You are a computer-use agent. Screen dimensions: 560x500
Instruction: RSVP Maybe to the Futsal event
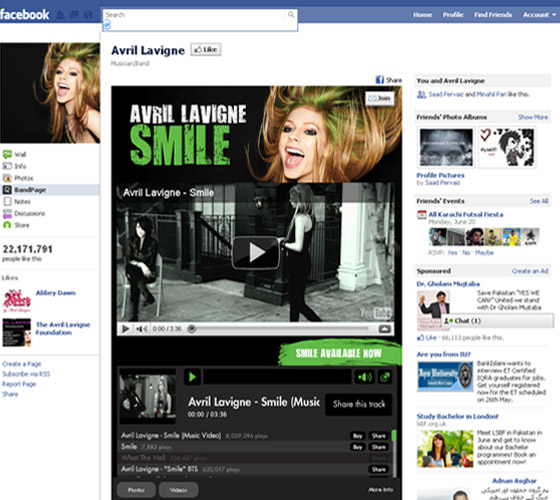coord(484,252)
